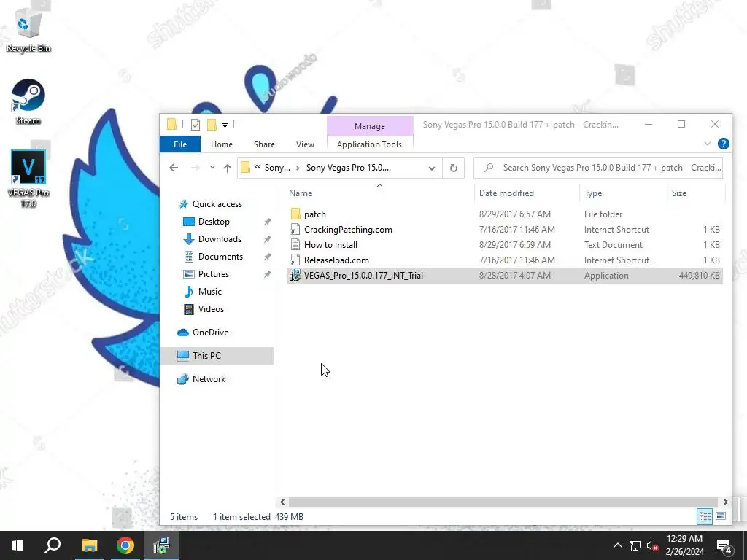Viewport: 747px width, 560px height.
Task: Launch the Steam desktop shortcut
Action: tap(28, 101)
